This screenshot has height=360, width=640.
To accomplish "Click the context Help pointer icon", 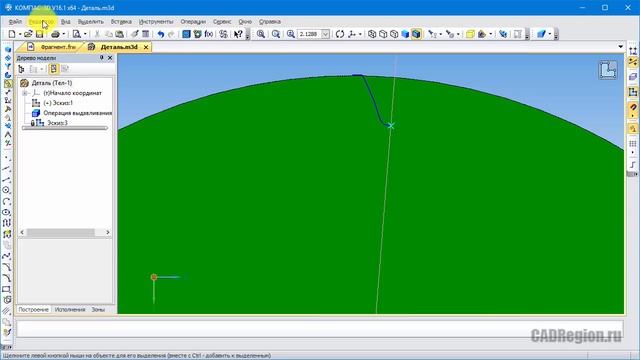I will [x=238, y=34].
